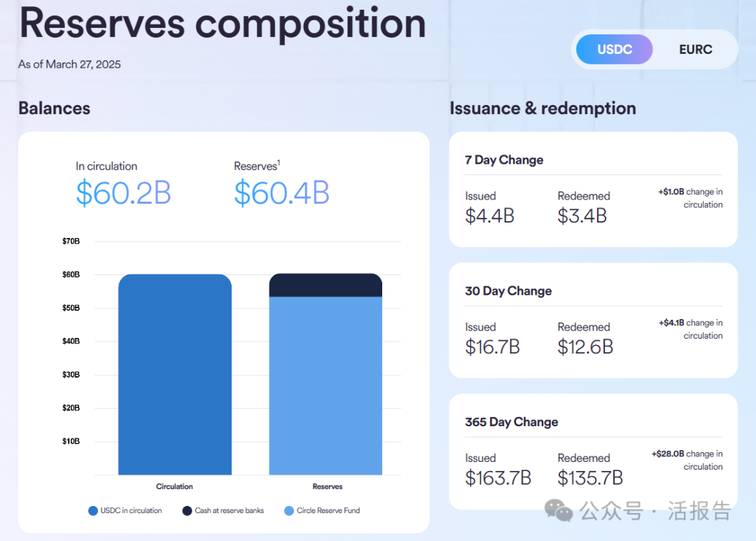Click the $60.4B reserves value
The image size is (756, 541).
[281, 193]
